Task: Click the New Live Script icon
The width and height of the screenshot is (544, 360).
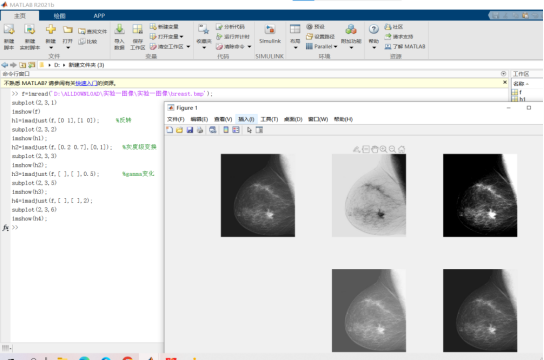Action: 29,30
